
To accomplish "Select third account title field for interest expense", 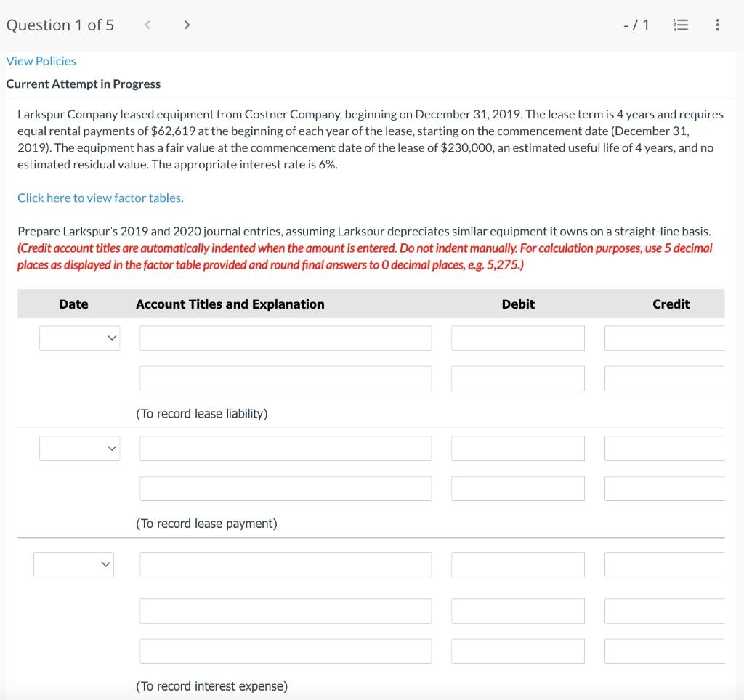I will [286, 651].
